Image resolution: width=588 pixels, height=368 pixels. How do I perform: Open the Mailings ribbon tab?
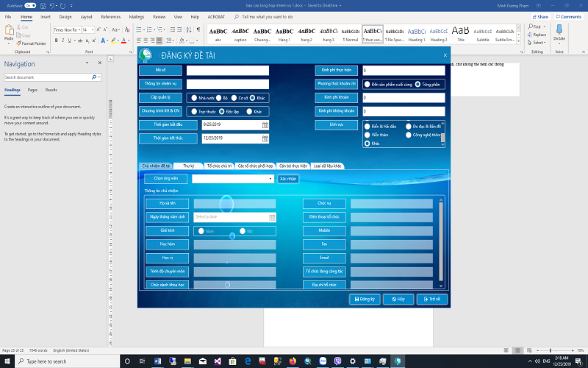click(x=137, y=16)
